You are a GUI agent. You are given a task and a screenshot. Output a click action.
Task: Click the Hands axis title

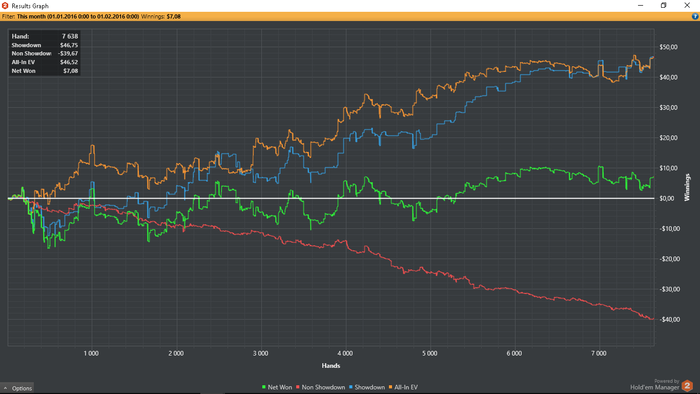331,365
